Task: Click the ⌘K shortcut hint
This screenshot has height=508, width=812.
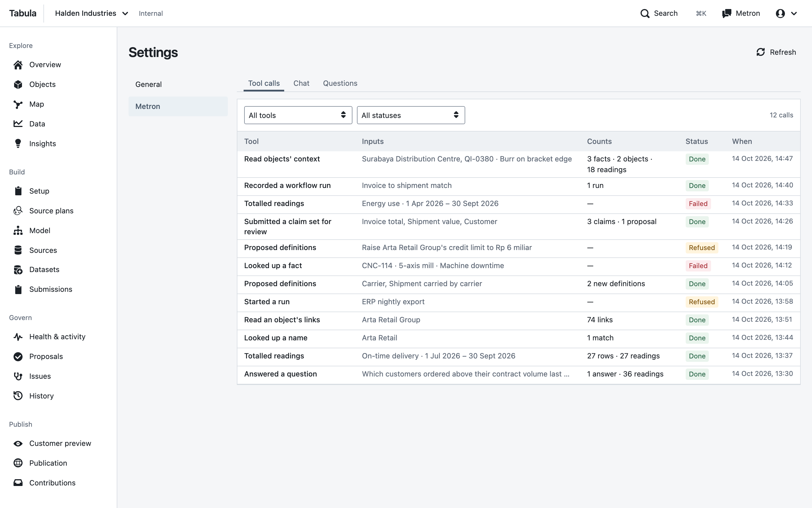Action: tap(701, 14)
